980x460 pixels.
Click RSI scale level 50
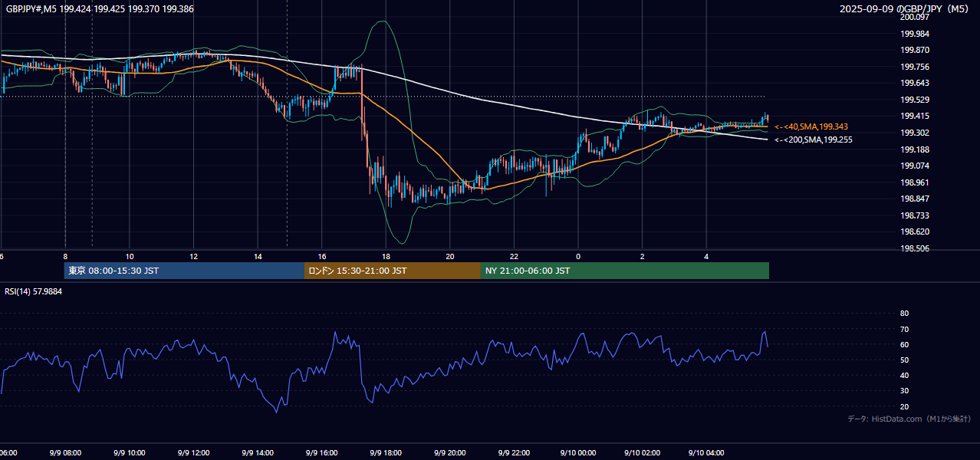coord(904,360)
